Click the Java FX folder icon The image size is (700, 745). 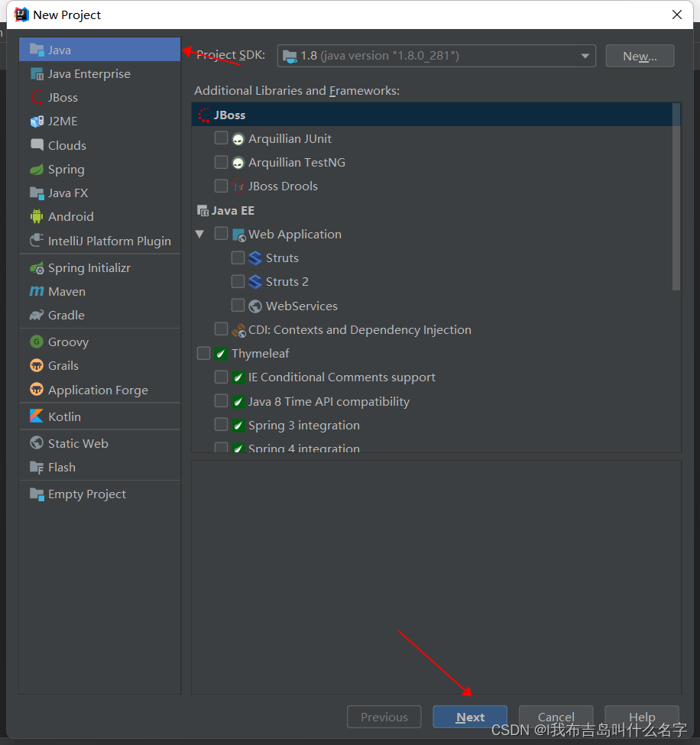pos(37,193)
